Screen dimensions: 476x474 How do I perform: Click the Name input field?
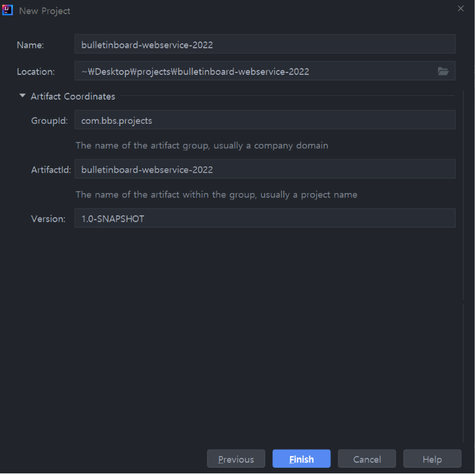point(265,45)
